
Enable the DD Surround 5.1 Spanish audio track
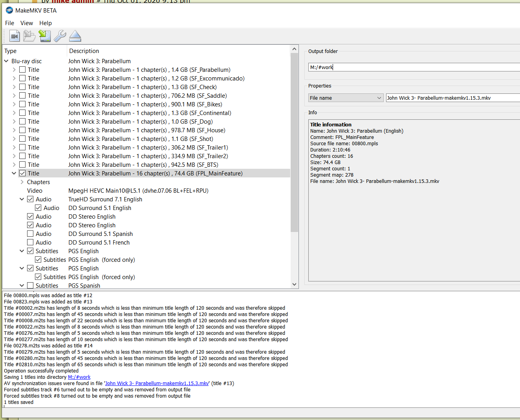(x=30, y=234)
